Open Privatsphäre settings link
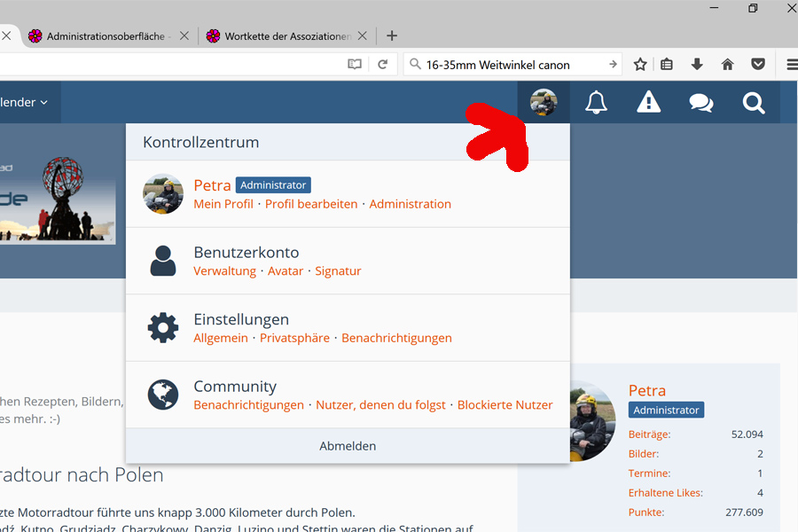This screenshot has height=532, width=798. click(294, 338)
